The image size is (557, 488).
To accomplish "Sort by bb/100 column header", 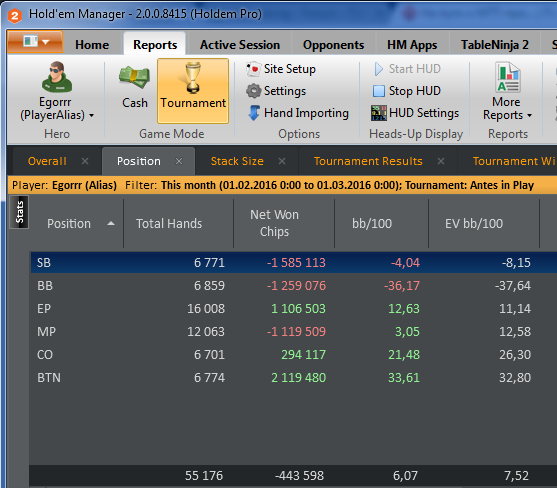I will pos(372,224).
